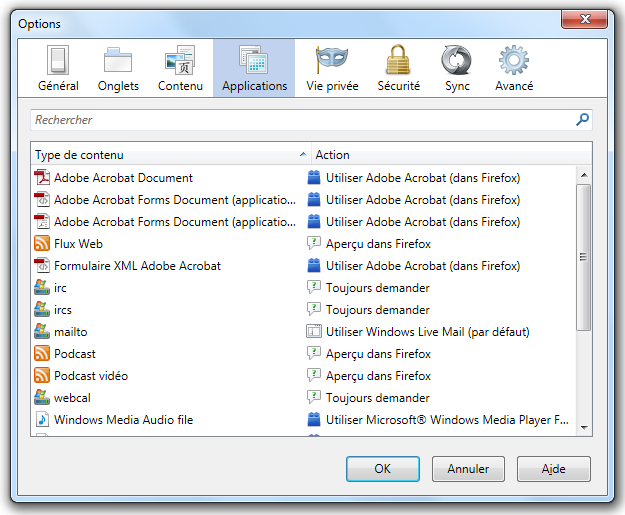Click the Podcast feed icon
Image resolution: width=625 pixels, height=515 pixels.
point(42,354)
